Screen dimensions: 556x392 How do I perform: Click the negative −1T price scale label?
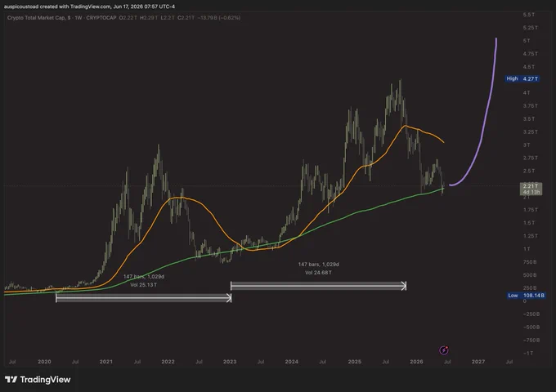click(x=527, y=353)
